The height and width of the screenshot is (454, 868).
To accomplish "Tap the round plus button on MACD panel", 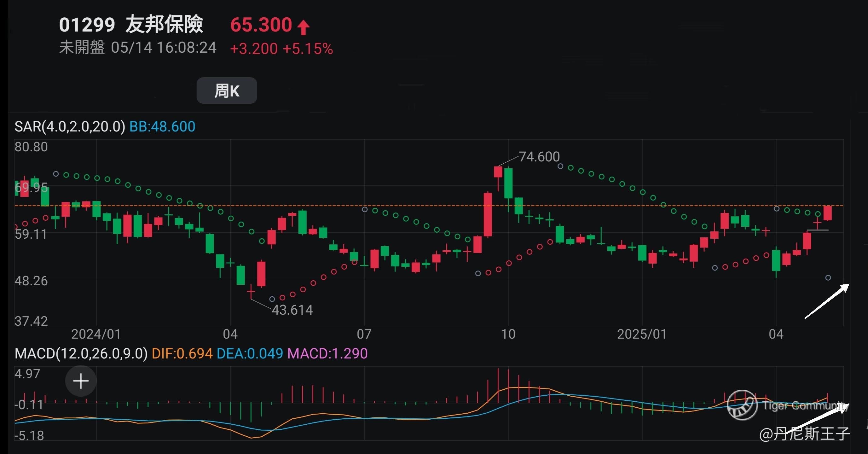I will pyautogui.click(x=81, y=381).
